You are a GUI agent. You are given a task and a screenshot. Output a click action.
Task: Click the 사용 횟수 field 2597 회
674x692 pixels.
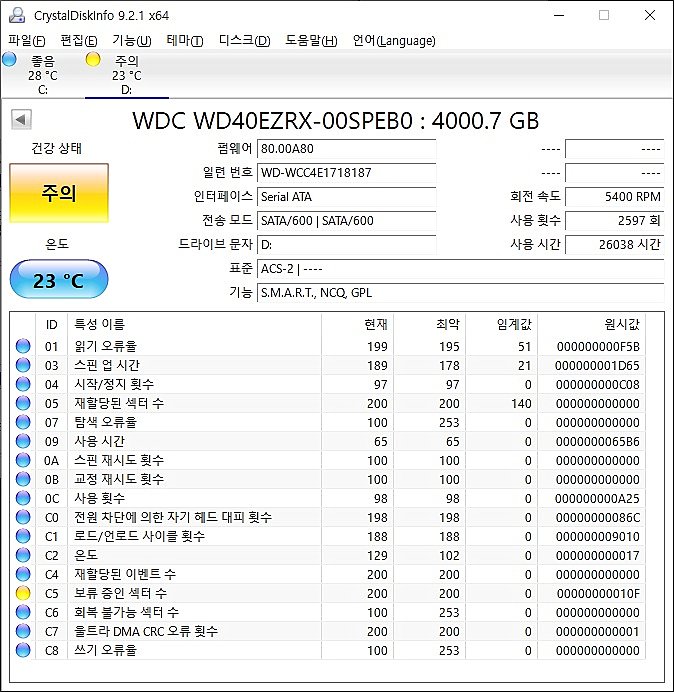pyautogui.click(x=614, y=220)
